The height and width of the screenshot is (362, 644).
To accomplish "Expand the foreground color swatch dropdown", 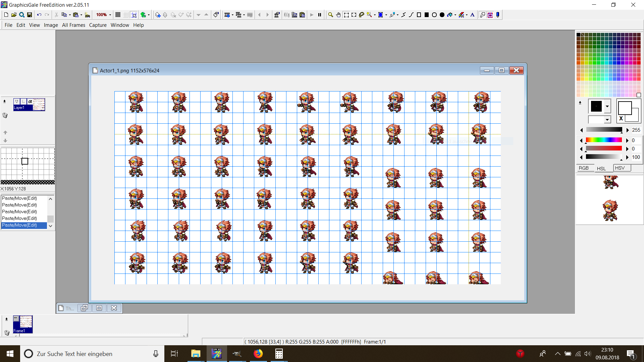I will 607,107.
